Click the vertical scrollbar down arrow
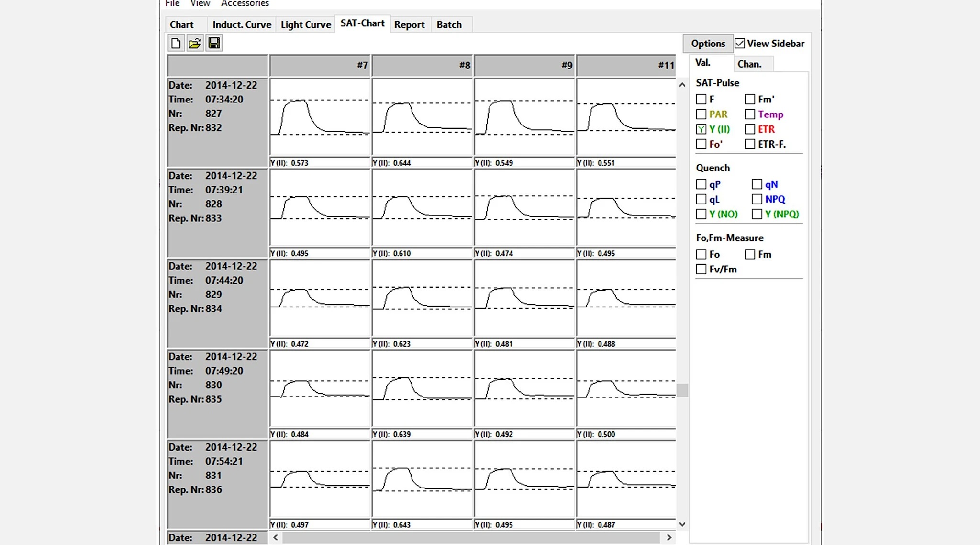 [682, 524]
